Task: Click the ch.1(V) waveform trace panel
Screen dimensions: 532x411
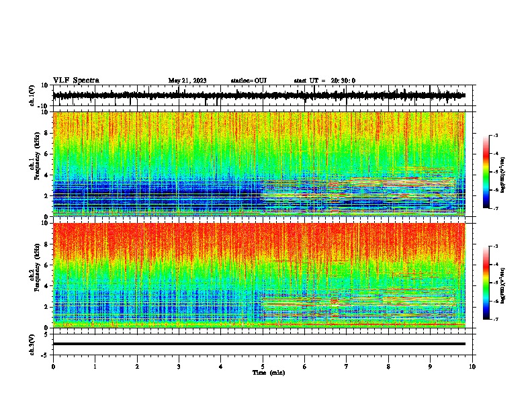Action: [263, 95]
